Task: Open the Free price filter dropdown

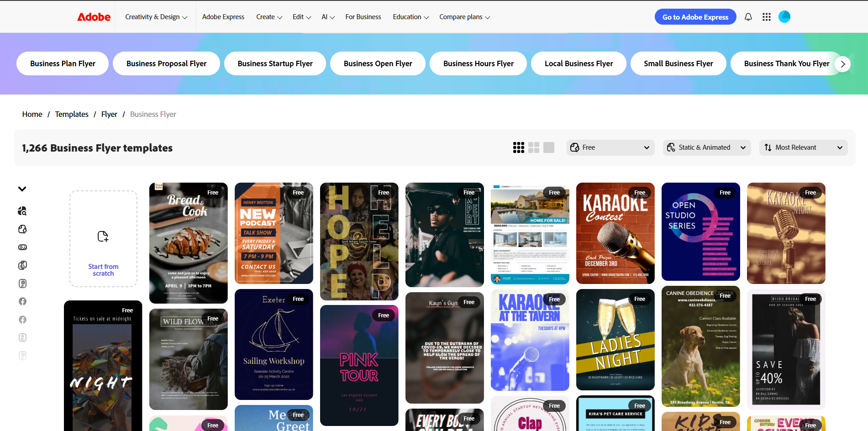Action: [x=610, y=147]
